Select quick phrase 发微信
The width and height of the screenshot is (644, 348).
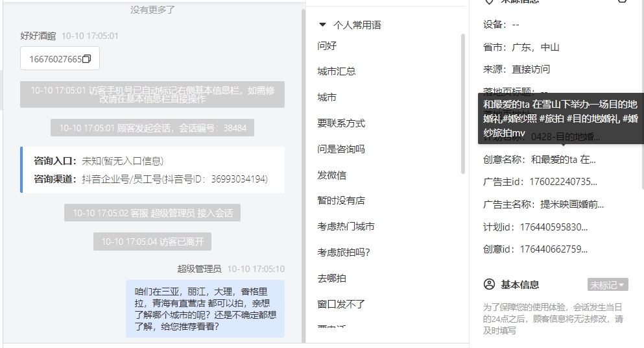332,175
